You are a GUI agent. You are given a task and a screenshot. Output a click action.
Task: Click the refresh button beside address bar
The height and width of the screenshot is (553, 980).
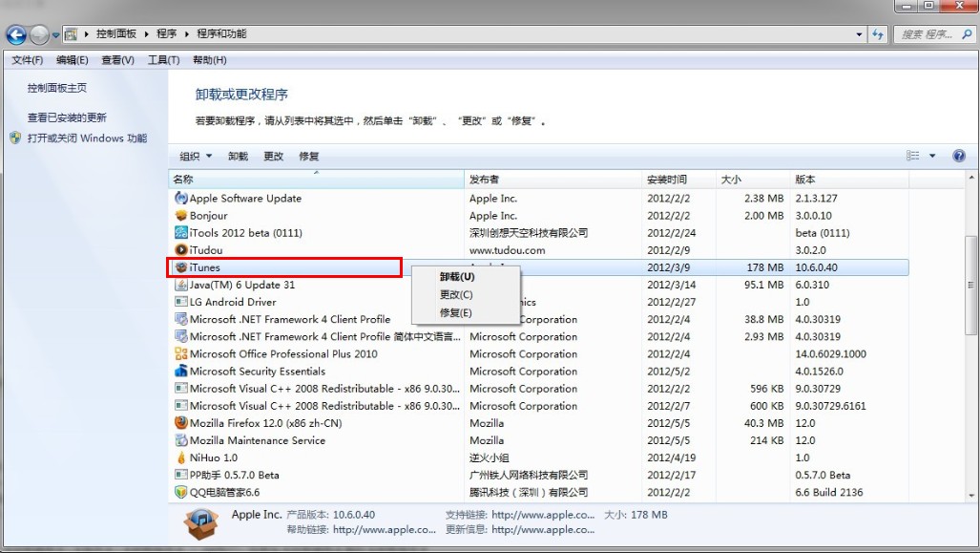coord(878,34)
